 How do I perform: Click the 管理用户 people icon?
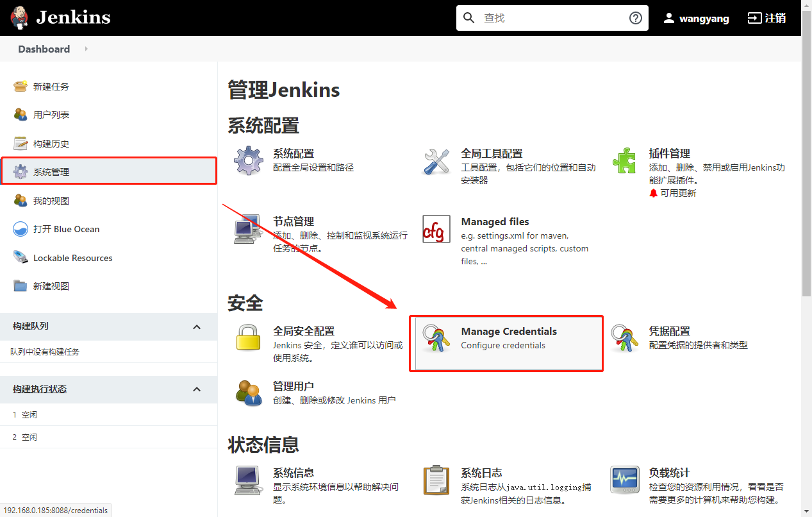tap(249, 393)
